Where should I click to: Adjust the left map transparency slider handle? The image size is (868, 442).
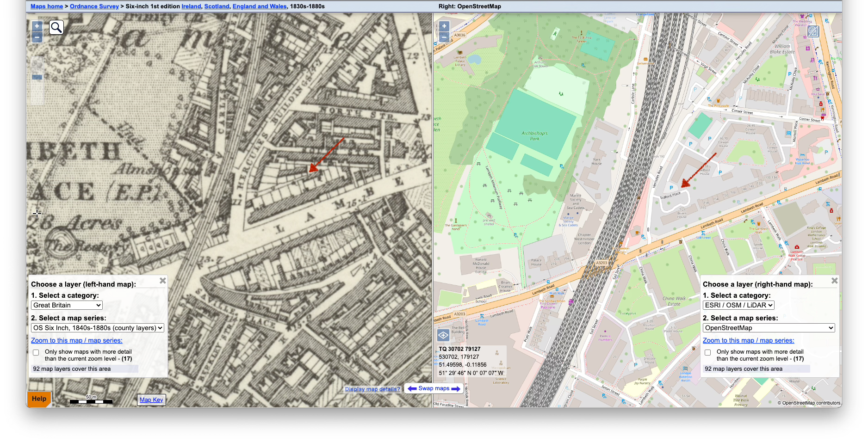coord(37,77)
